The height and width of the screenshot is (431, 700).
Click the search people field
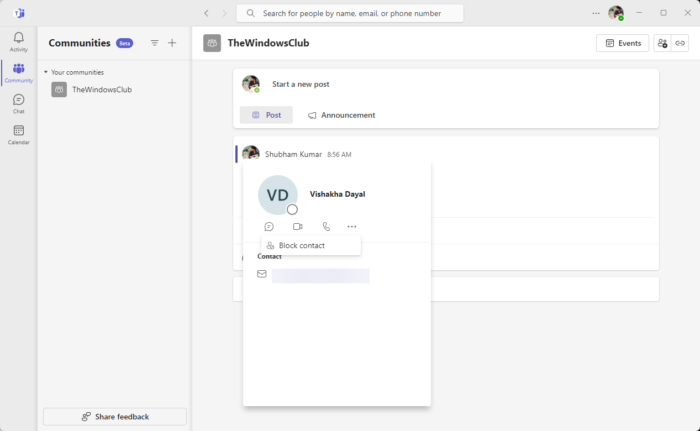pos(350,13)
